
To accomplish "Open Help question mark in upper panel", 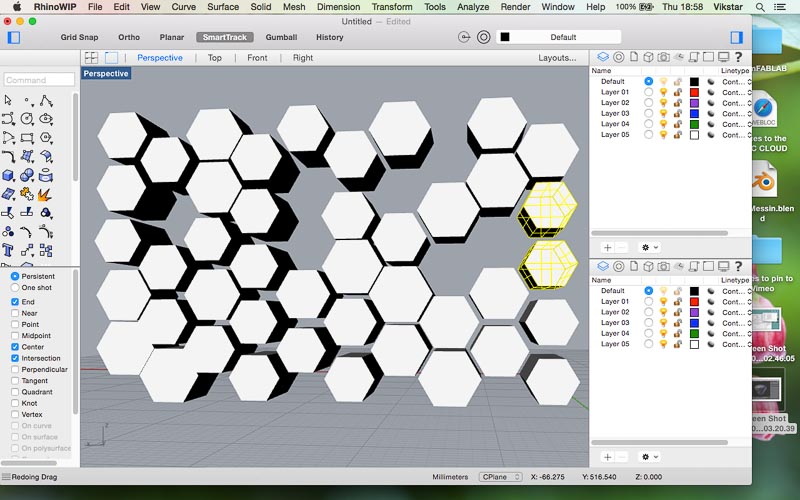I will coord(738,57).
